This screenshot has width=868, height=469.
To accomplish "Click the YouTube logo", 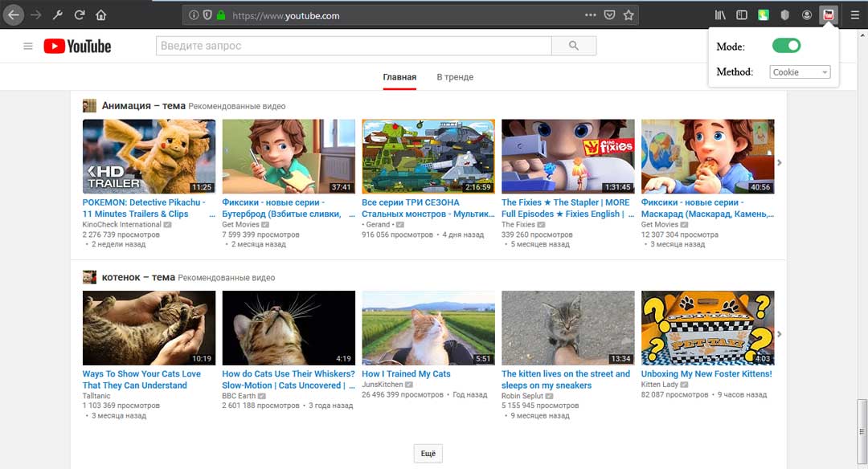I will tap(77, 46).
